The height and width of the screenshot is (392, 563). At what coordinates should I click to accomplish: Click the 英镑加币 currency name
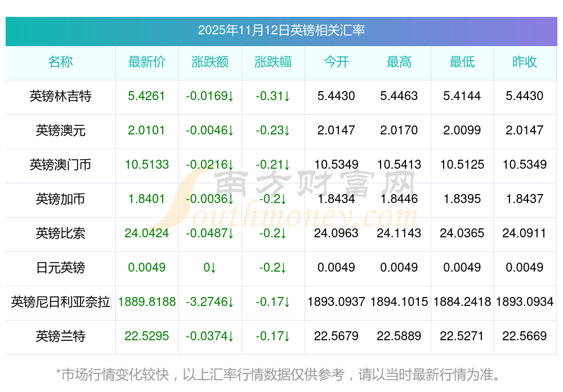pyautogui.click(x=60, y=199)
